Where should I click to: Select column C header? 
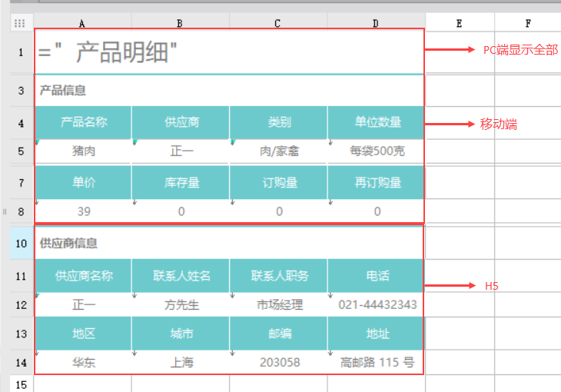point(278,23)
